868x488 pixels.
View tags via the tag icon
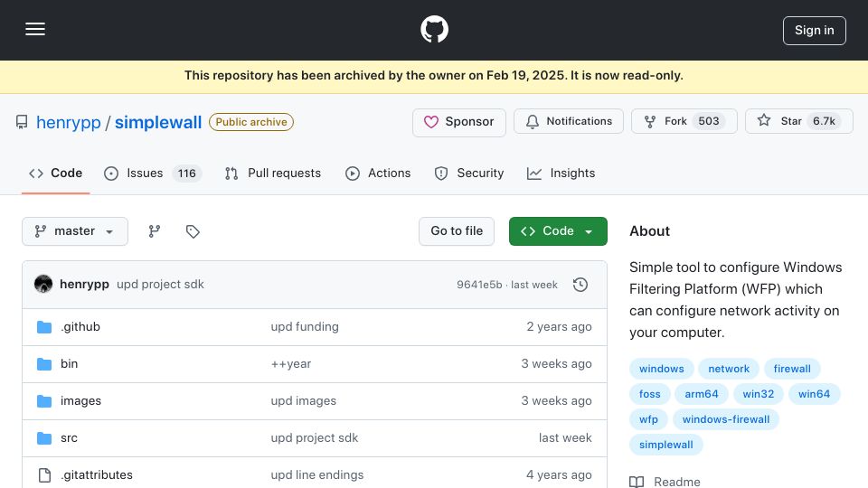[193, 231]
